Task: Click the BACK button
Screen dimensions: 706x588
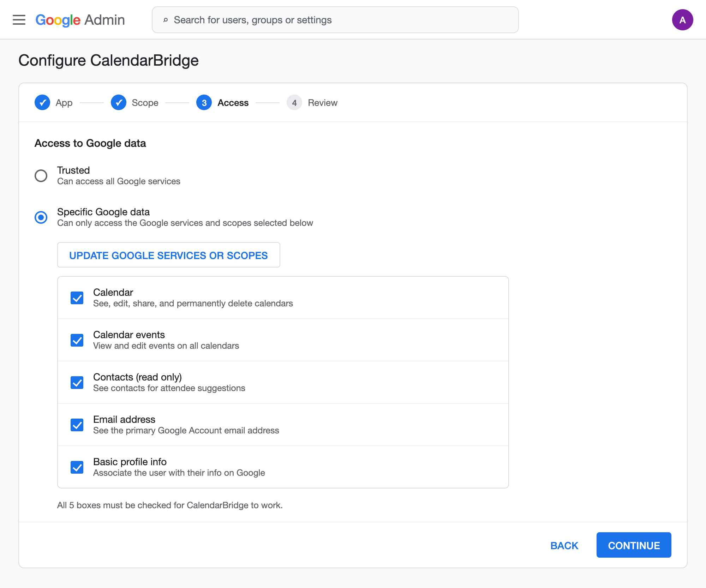Action: [x=564, y=545]
